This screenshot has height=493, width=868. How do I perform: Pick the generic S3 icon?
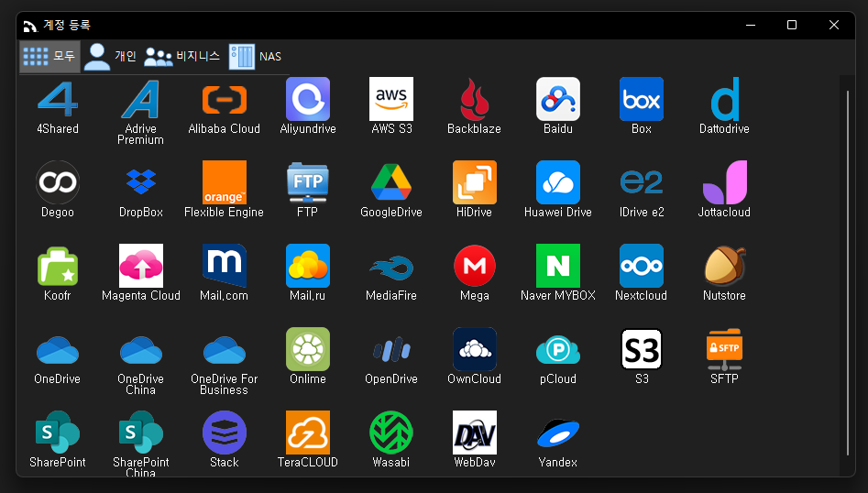coord(642,350)
